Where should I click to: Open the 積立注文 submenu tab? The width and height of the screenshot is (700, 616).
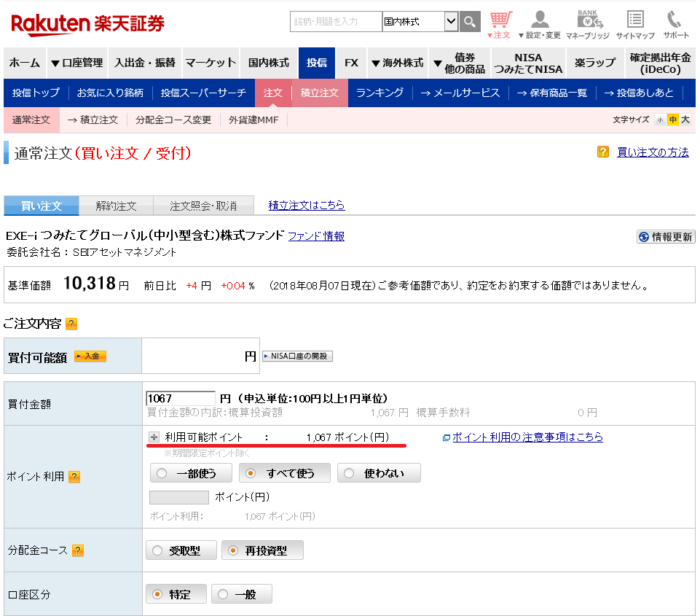(x=320, y=93)
